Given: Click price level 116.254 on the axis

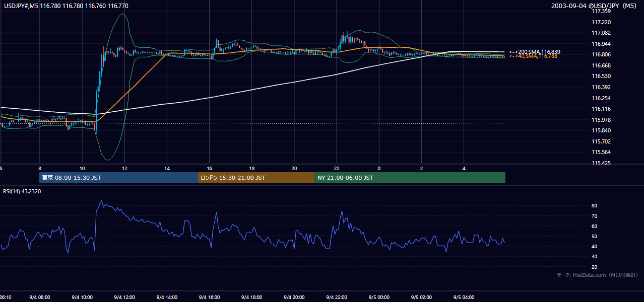Looking at the screenshot, I should tap(602, 98).
